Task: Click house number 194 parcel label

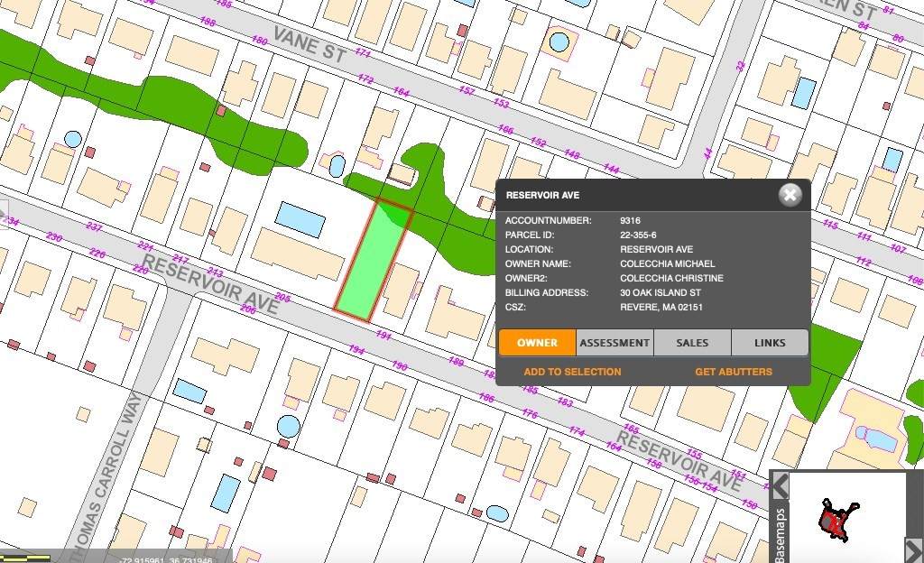Action: point(356,349)
